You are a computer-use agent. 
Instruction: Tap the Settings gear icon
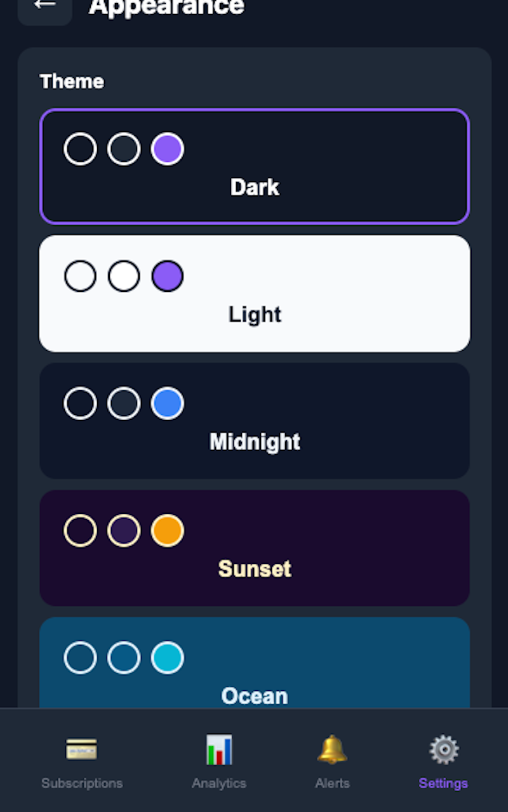tap(443, 749)
